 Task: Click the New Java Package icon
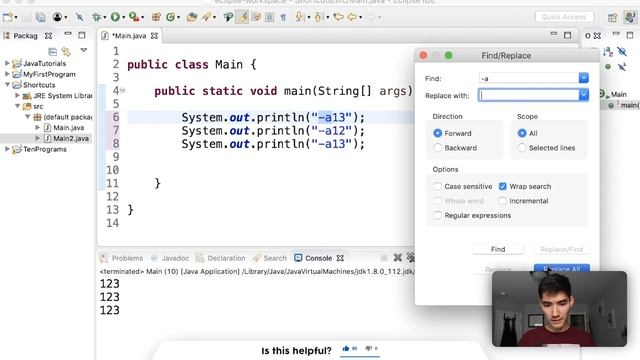point(156,17)
